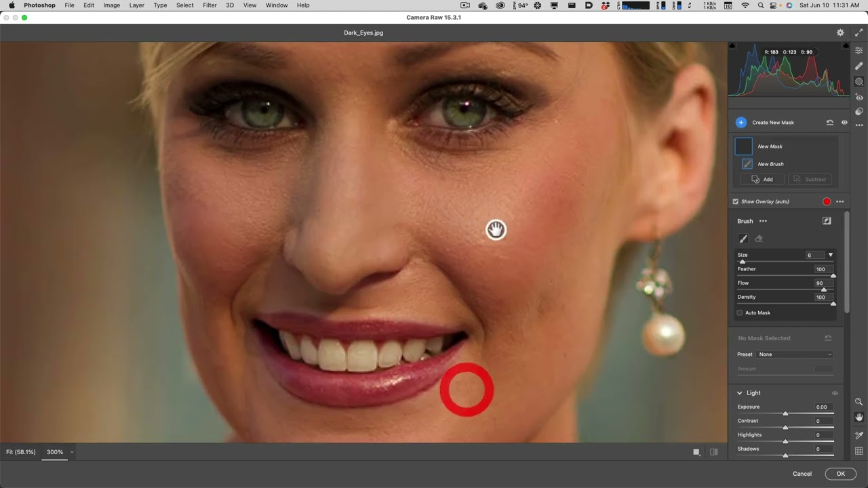
Task: Select the brush add paint icon
Action: tap(743, 239)
